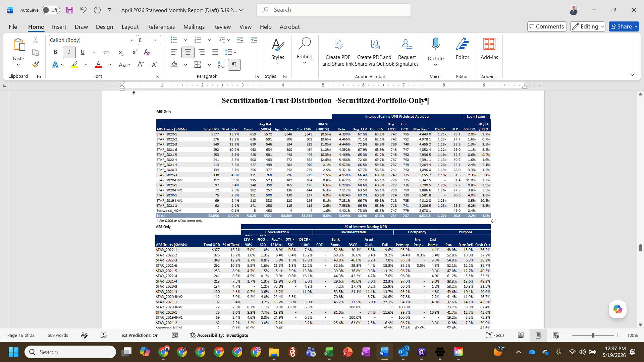Viewport: 644px width, 362px height.
Task: Open font name dropdown
Action: (x=131, y=40)
